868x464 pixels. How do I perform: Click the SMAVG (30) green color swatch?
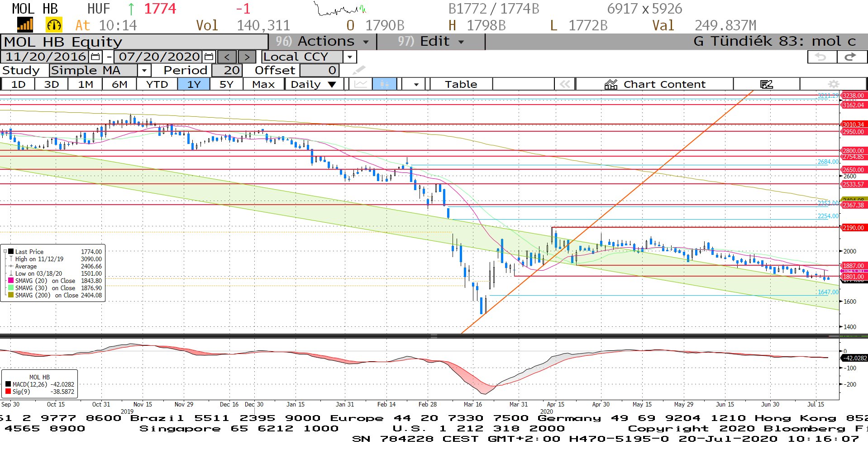[11, 288]
